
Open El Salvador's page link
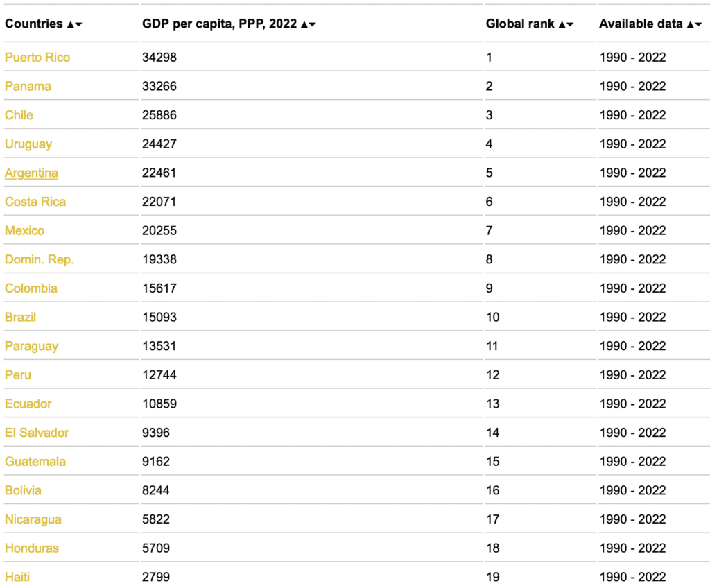click(37, 433)
